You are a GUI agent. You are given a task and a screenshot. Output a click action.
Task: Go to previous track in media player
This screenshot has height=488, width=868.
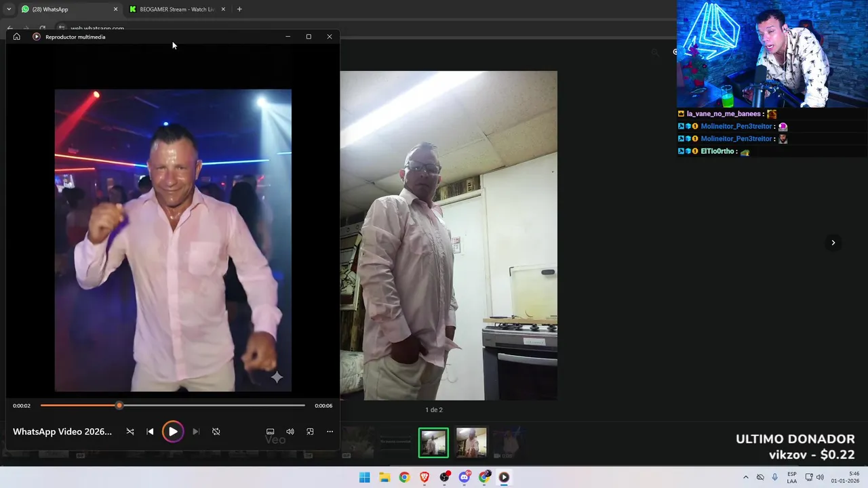coord(150,432)
